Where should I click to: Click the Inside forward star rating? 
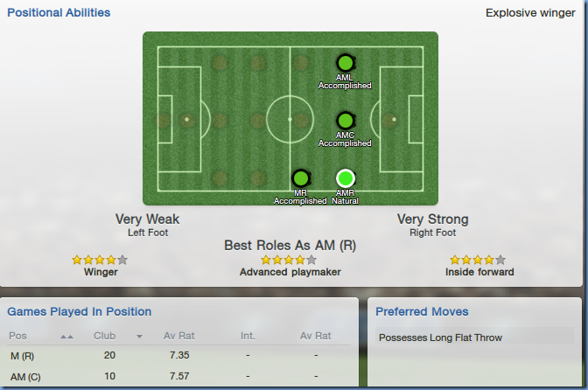(478, 260)
